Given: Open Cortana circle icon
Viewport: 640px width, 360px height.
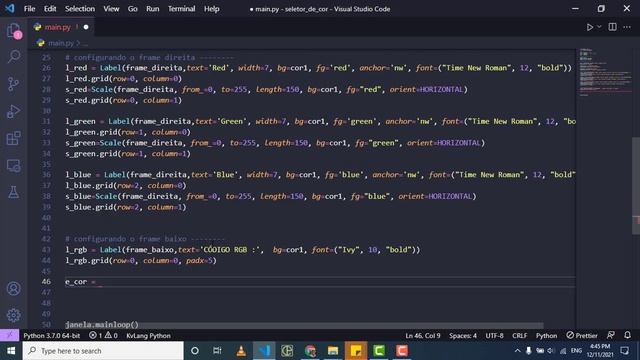Looking at the screenshot, I should [195, 351].
